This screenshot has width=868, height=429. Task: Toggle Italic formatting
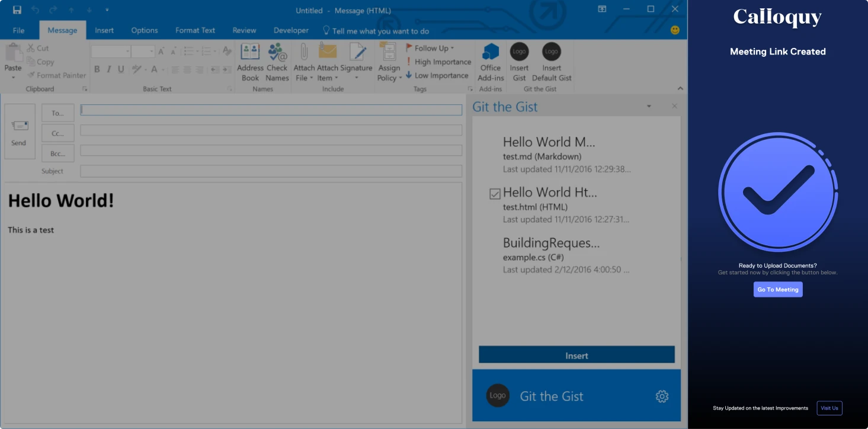108,69
